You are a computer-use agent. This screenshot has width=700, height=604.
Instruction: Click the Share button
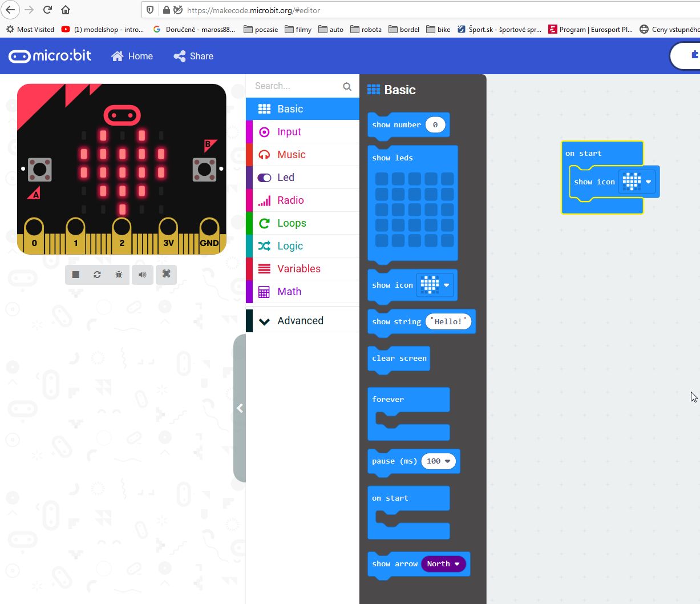click(193, 56)
